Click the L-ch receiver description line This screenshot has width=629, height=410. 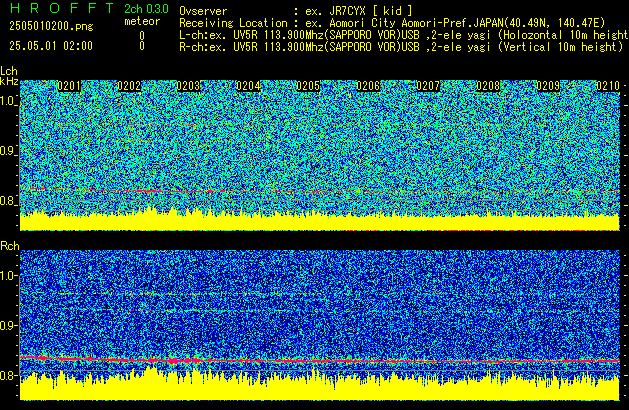click(x=404, y=35)
